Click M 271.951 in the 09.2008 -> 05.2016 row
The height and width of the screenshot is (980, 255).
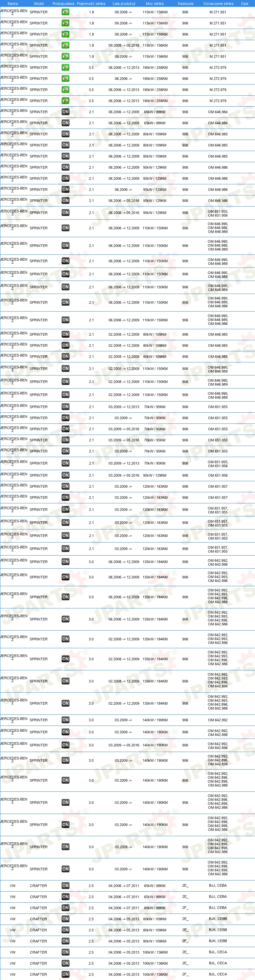218,45
